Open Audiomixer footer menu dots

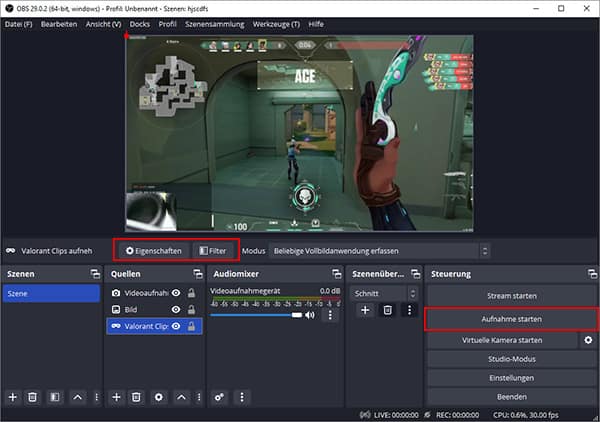click(242, 397)
